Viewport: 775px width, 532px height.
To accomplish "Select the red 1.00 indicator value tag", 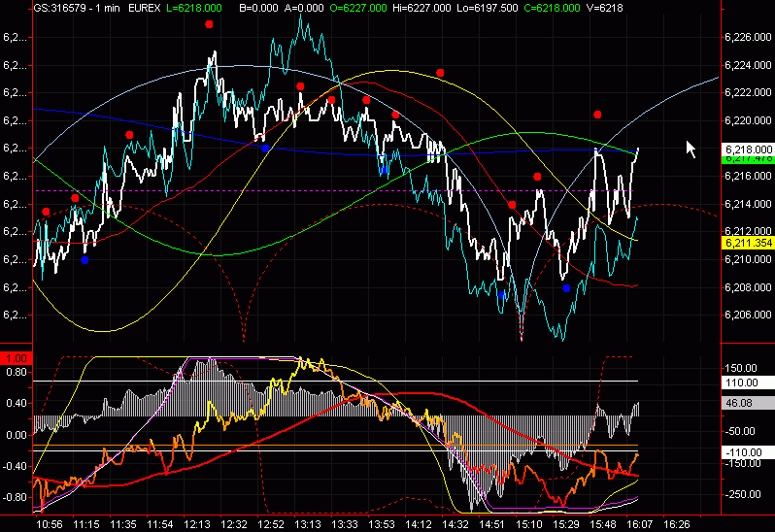I will click(17, 358).
